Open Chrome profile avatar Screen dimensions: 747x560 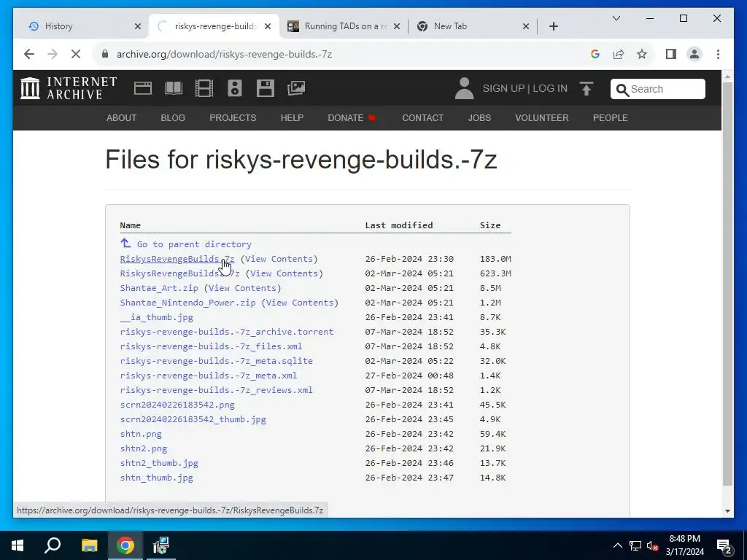tap(694, 54)
